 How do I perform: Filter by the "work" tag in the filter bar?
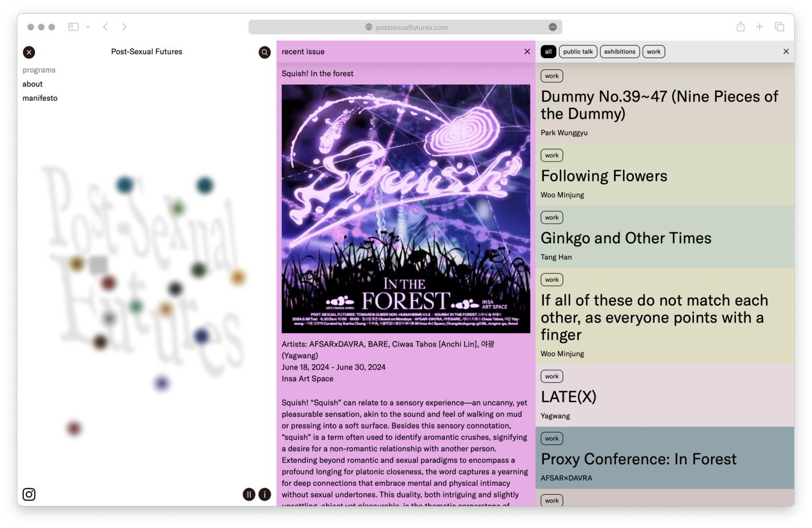(x=654, y=52)
